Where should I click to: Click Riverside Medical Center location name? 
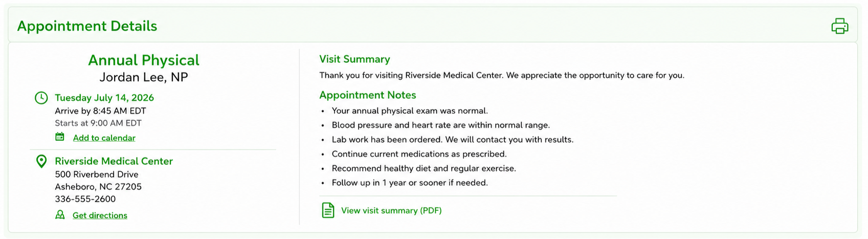point(114,161)
